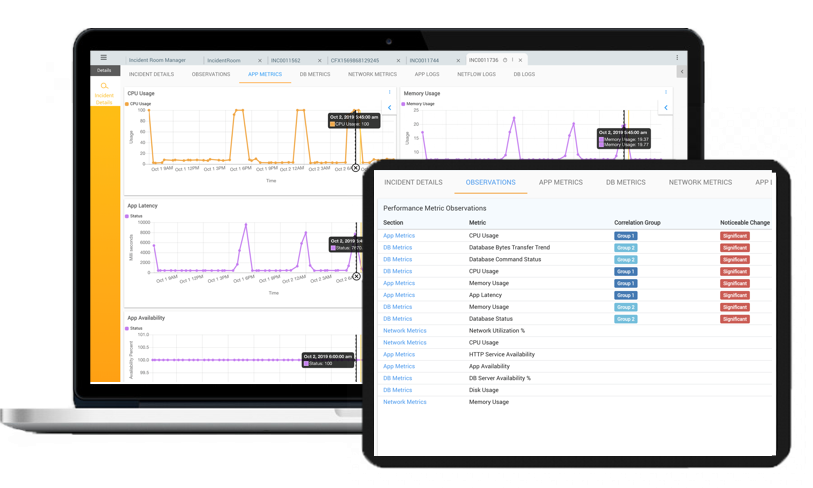Click Significant badge in Database Bytes Transfer Trend row

coord(735,247)
